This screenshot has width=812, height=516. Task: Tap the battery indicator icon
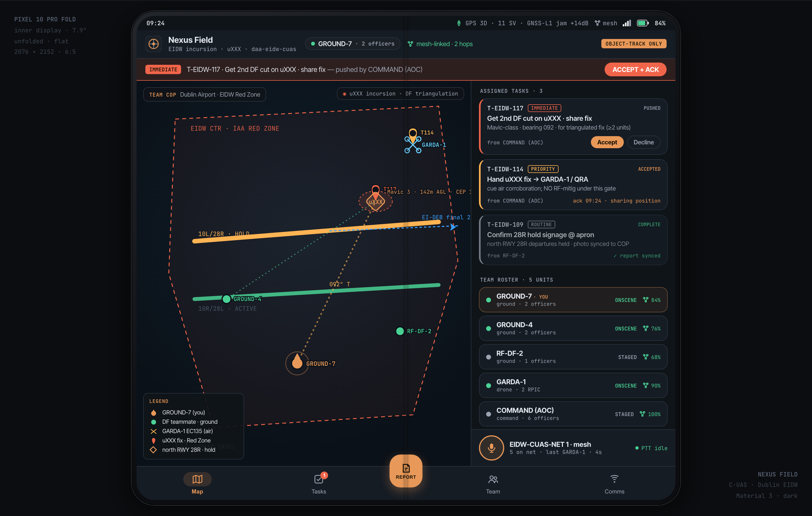[x=643, y=23]
